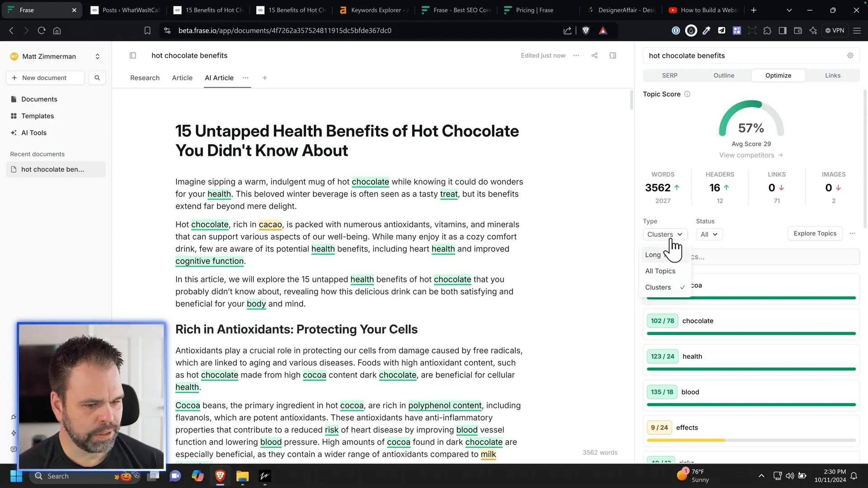Toggle the sidebar collapse icon

point(132,55)
